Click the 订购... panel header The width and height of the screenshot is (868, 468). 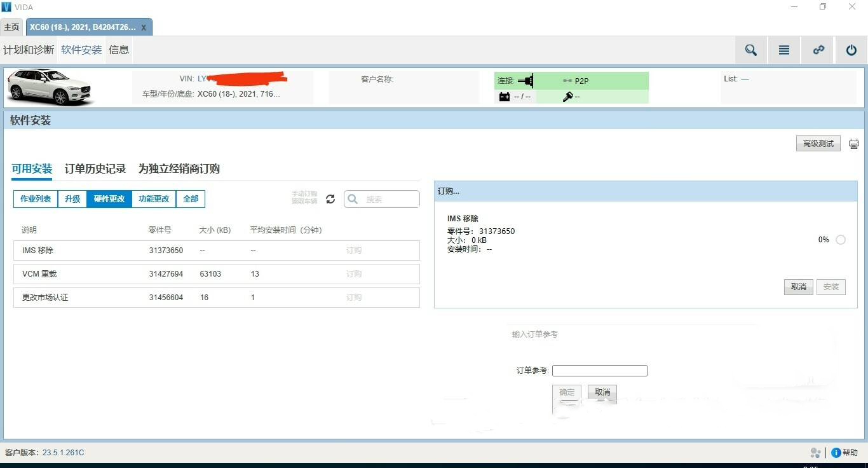646,191
